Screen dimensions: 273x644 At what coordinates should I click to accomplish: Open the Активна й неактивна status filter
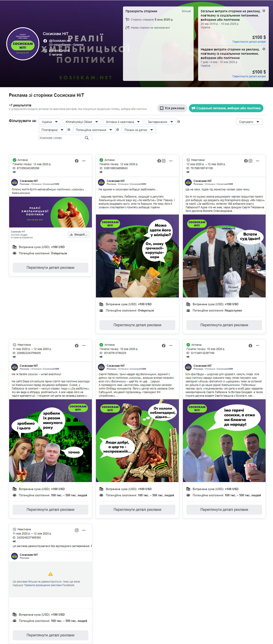point(123,122)
